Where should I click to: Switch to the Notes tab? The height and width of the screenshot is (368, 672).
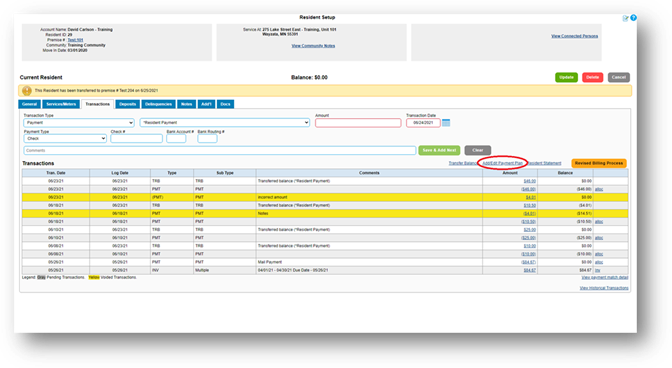pos(186,104)
